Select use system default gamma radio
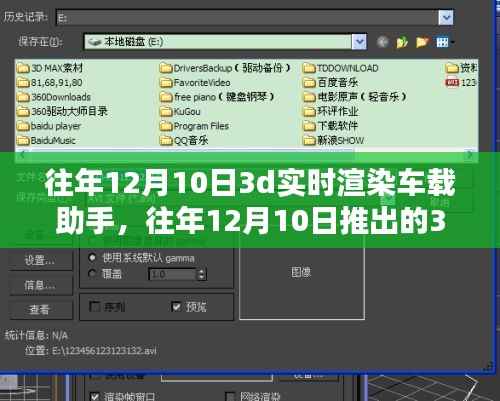500x401 pixels. pos(92,258)
